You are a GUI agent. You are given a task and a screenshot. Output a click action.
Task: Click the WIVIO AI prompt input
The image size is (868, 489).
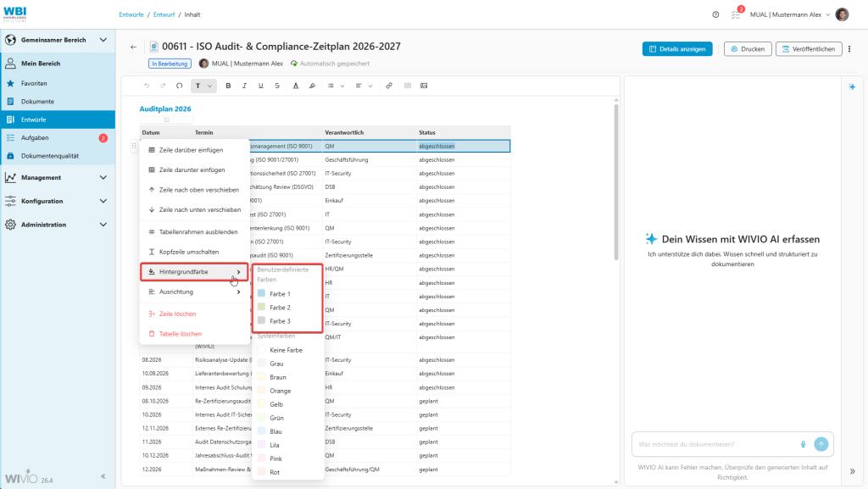pyautogui.click(x=717, y=444)
